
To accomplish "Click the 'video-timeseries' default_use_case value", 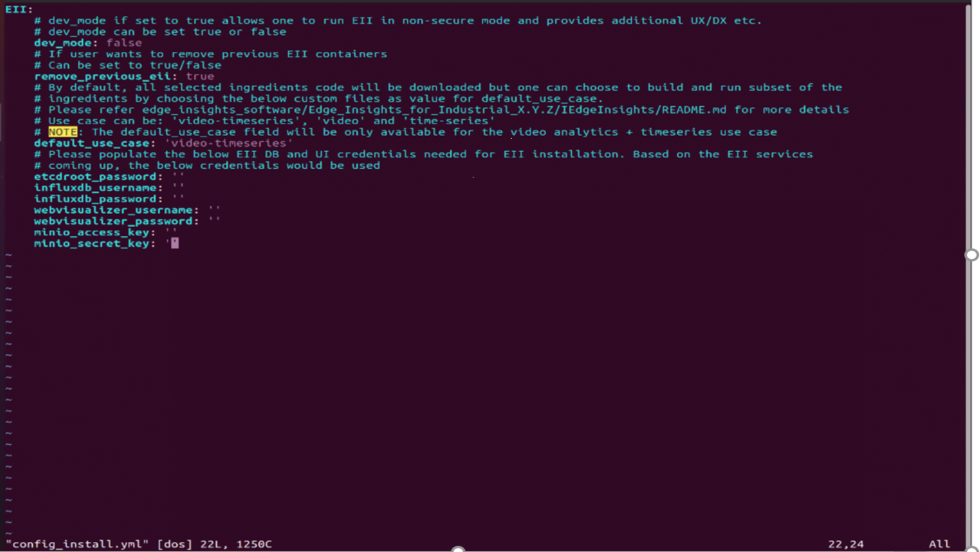I will [x=229, y=143].
